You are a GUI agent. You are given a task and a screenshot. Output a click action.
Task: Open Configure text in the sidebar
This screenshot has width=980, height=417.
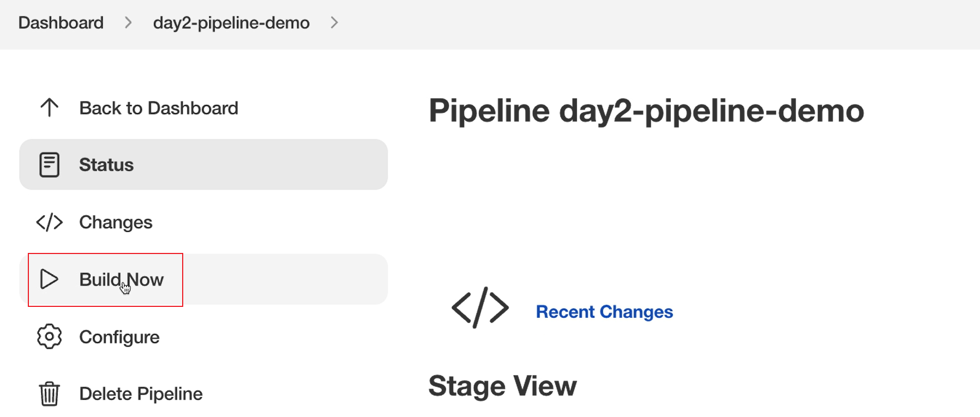coord(119,337)
